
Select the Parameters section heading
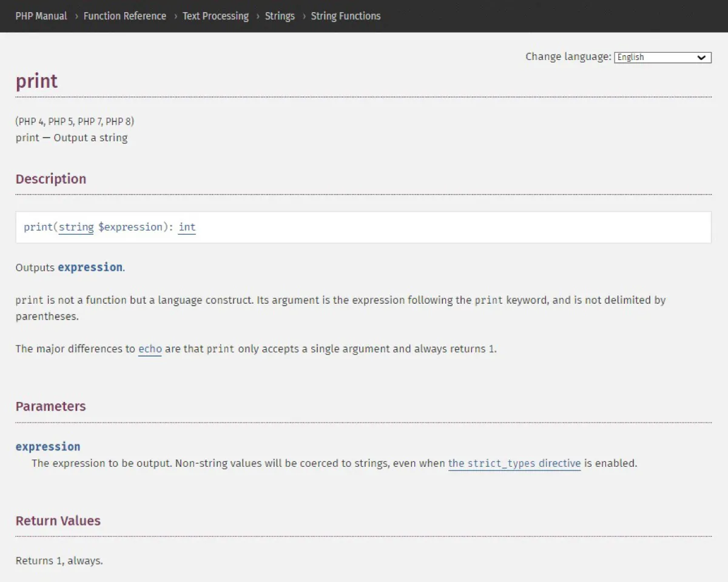pos(50,406)
